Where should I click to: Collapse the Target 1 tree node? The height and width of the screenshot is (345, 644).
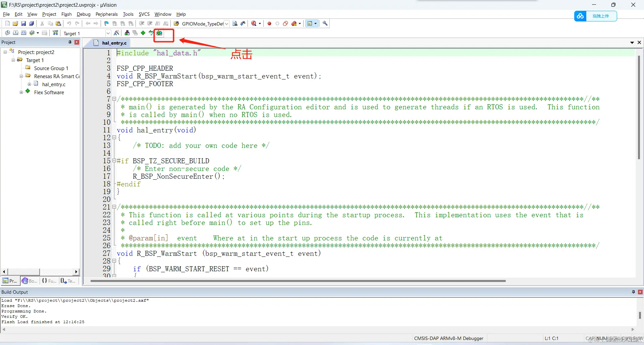[x=13, y=60]
